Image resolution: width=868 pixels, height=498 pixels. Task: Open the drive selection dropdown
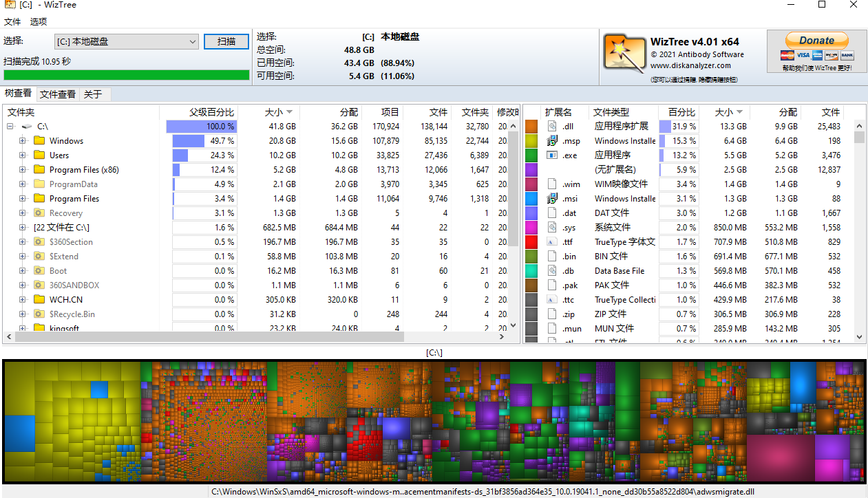(x=191, y=41)
